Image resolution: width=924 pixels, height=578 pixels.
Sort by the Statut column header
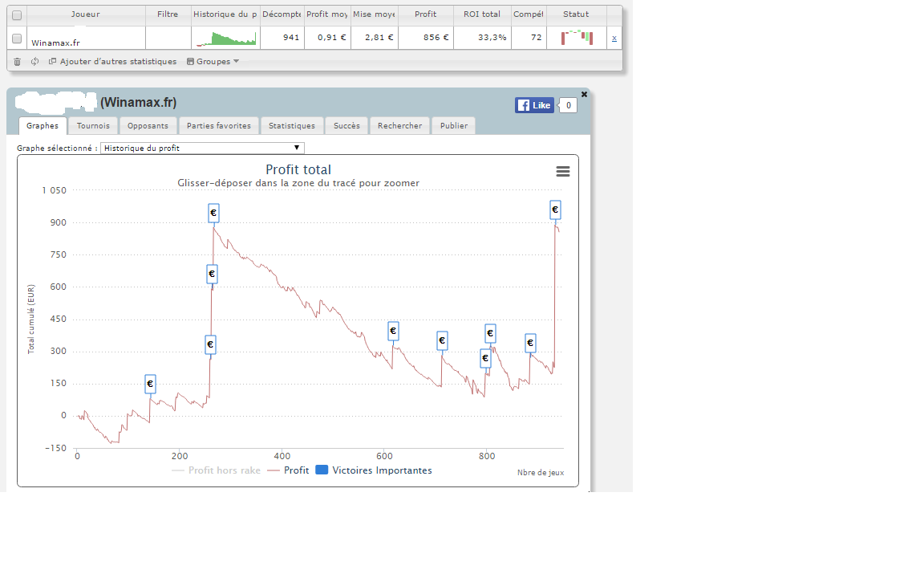576,14
